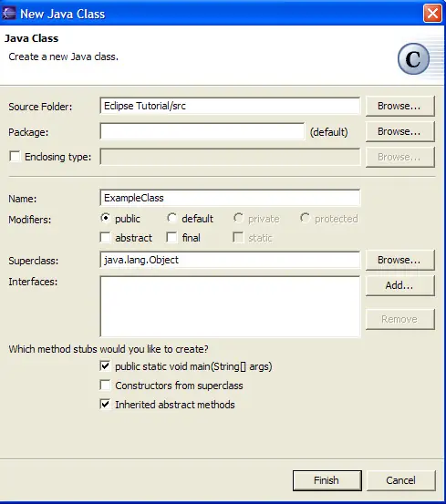The width and height of the screenshot is (446, 504).
Task: Enable the final modifier checkbox
Action: (171, 238)
